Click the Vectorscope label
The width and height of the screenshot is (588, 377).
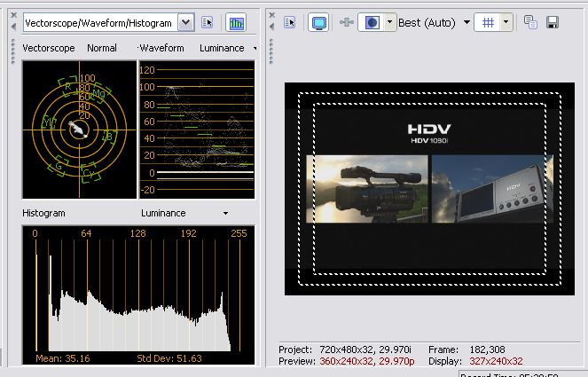tap(49, 48)
